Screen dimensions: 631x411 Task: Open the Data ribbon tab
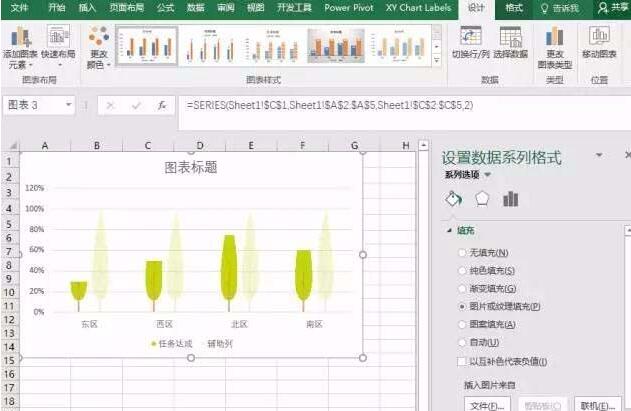pyautogui.click(x=196, y=8)
